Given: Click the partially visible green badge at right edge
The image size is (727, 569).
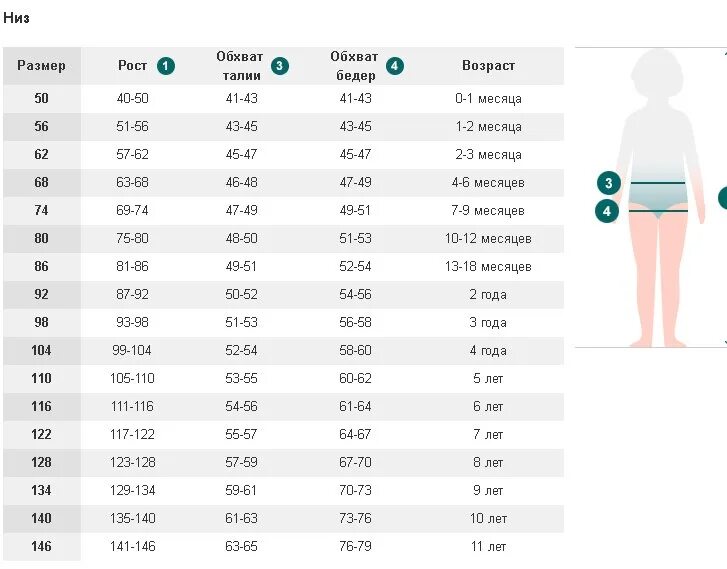Looking at the screenshot, I should click(x=723, y=198).
